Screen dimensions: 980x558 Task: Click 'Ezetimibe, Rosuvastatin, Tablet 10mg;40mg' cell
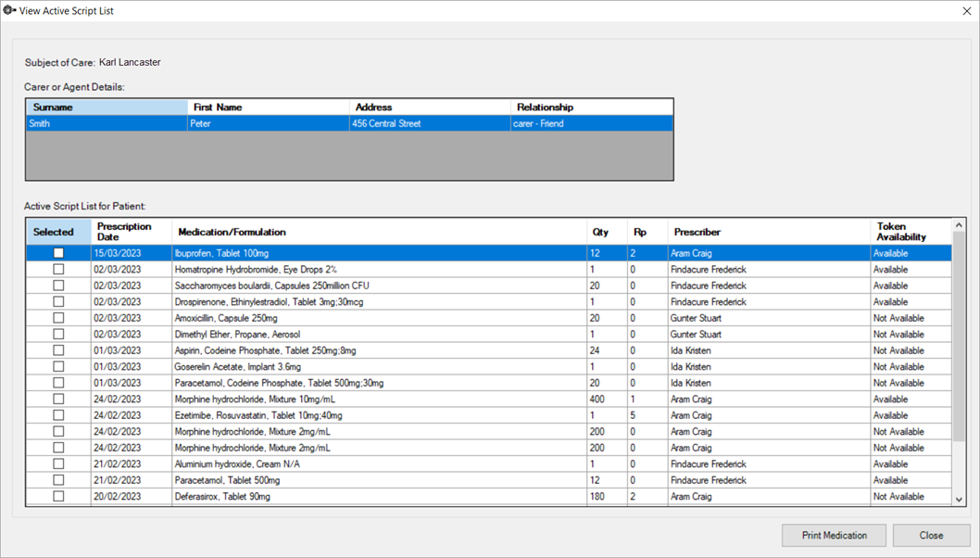point(380,415)
